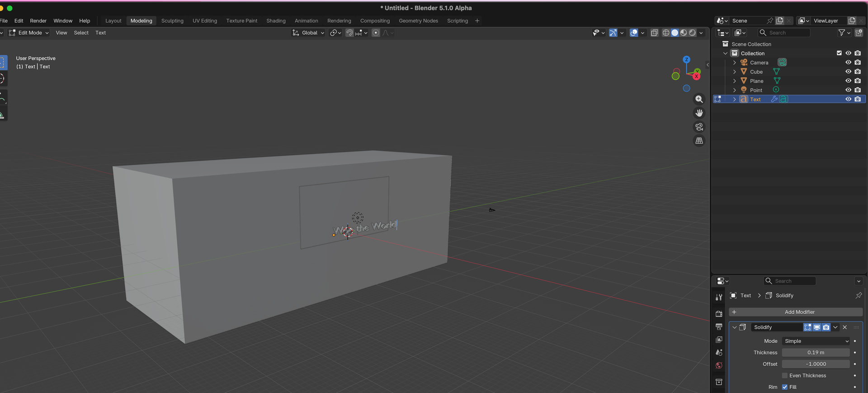868x393 pixels.
Task: Open the Solidify Mode dropdown set to Simple
Action: (x=816, y=341)
